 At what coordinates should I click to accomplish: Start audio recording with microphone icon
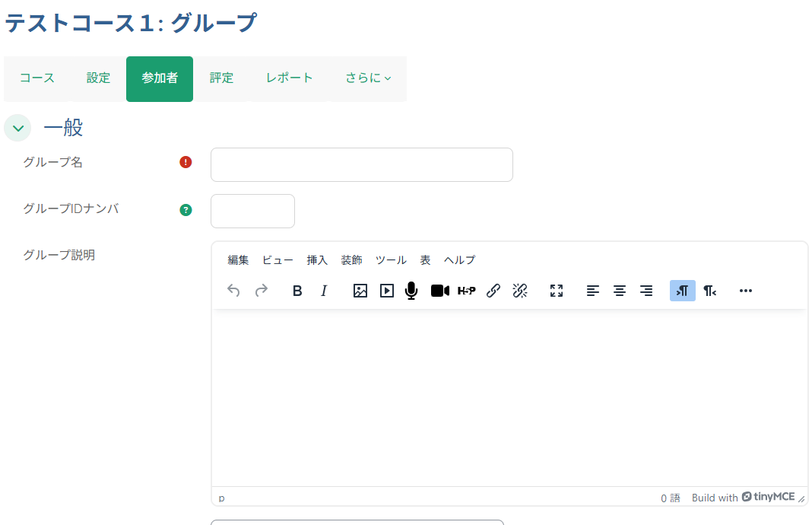411,291
